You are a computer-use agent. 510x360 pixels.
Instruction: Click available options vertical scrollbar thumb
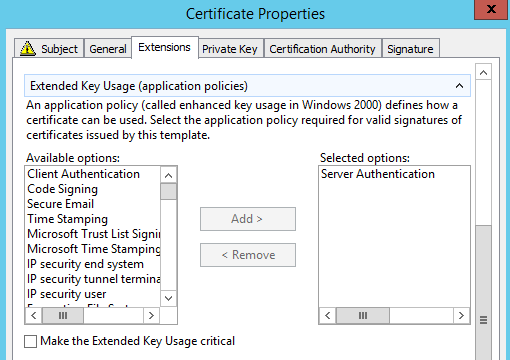tap(169, 192)
